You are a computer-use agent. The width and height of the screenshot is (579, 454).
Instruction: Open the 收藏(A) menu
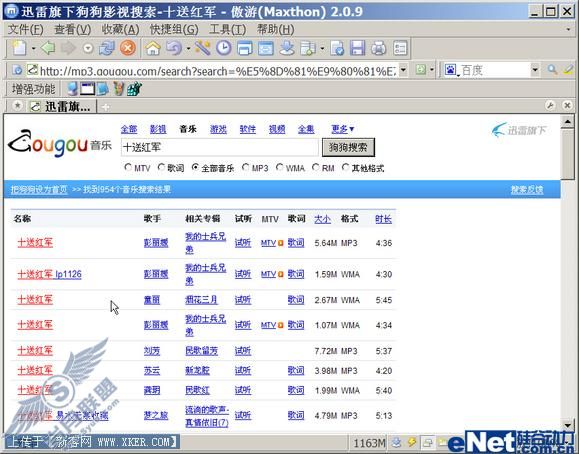pos(120,29)
